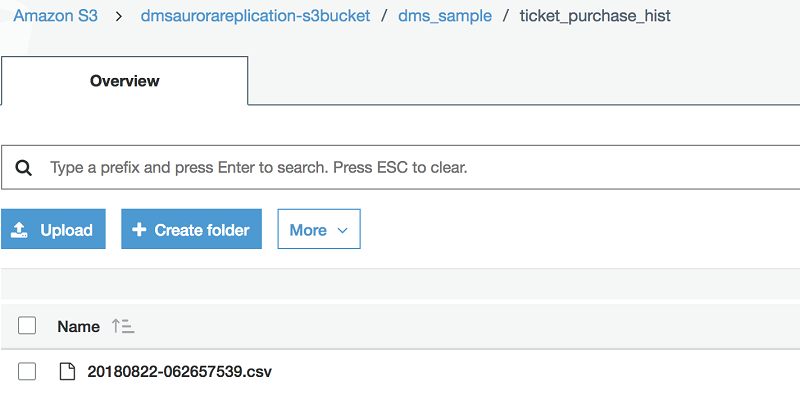The width and height of the screenshot is (800, 414).
Task: Click the sort icon beside Name
Action: [x=123, y=326]
